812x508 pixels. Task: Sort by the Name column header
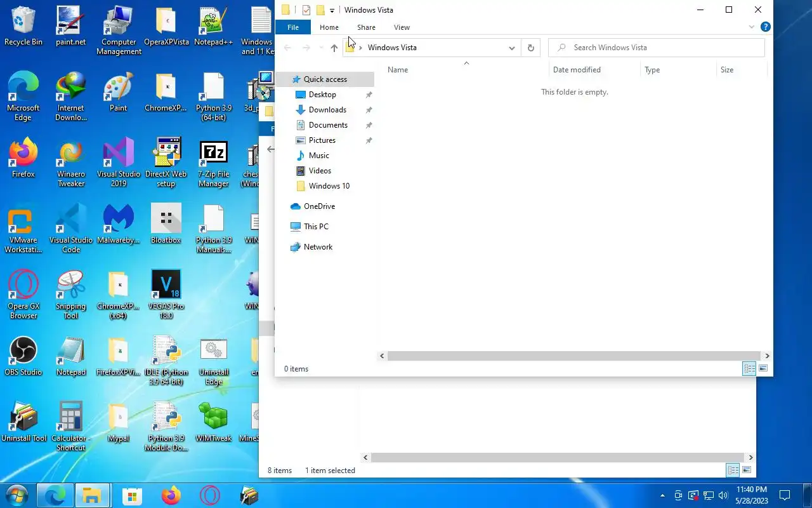[398, 70]
